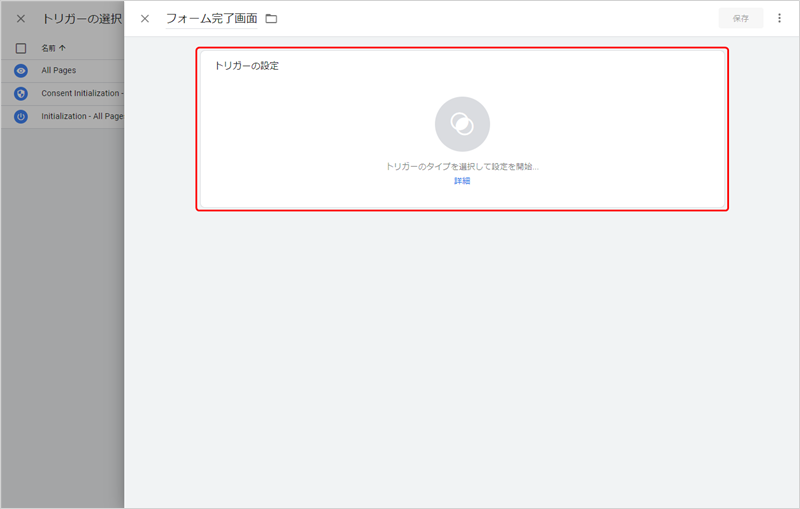Select the All Pages trigger row

pos(62,70)
